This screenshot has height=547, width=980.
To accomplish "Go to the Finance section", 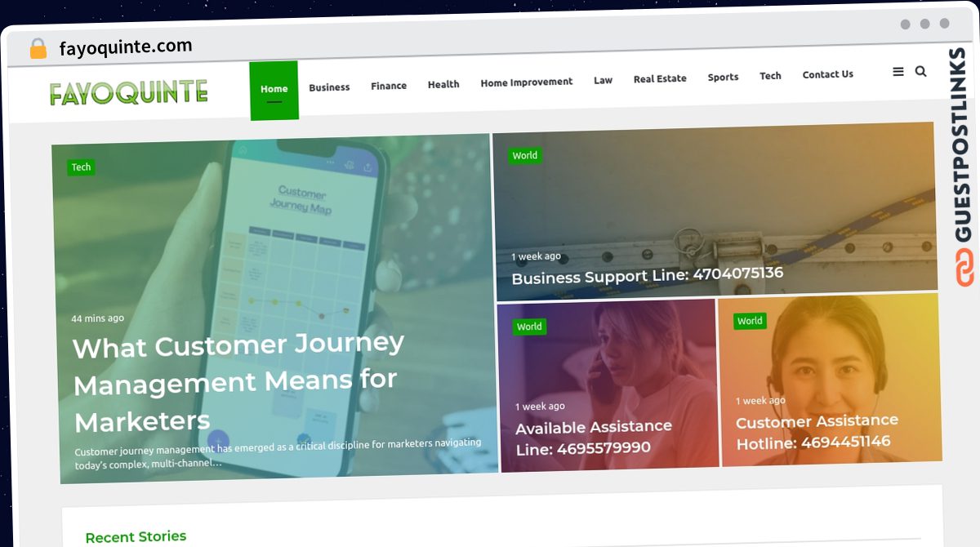I will pyautogui.click(x=389, y=86).
